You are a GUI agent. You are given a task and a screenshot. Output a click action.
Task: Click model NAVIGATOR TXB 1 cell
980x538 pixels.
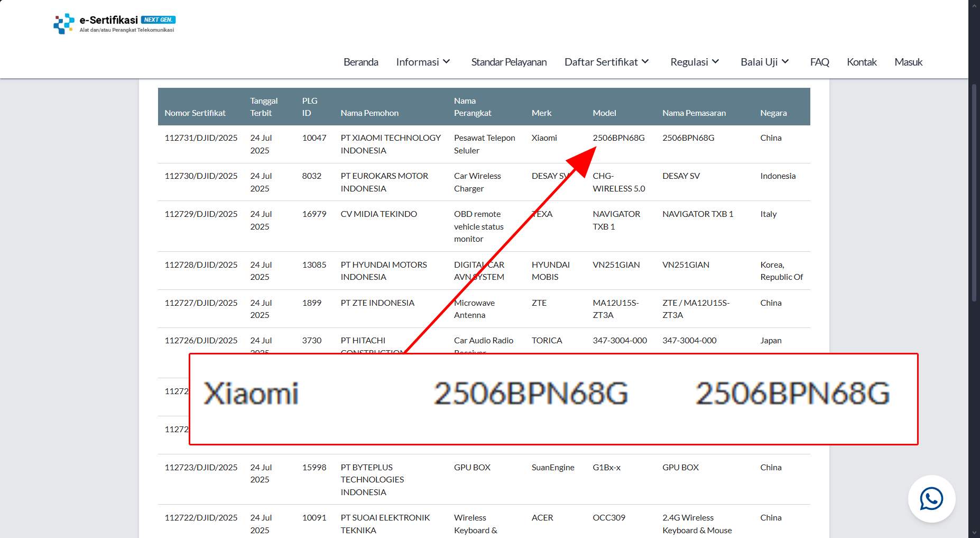(616, 220)
